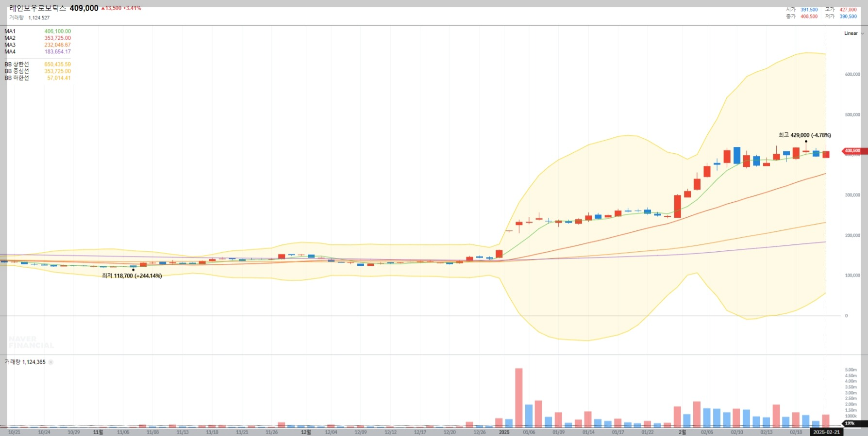Click the 고가 427,000 high price
Viewport: 868px width, 436px height.
pyautogui.click(x=841, y=10)
